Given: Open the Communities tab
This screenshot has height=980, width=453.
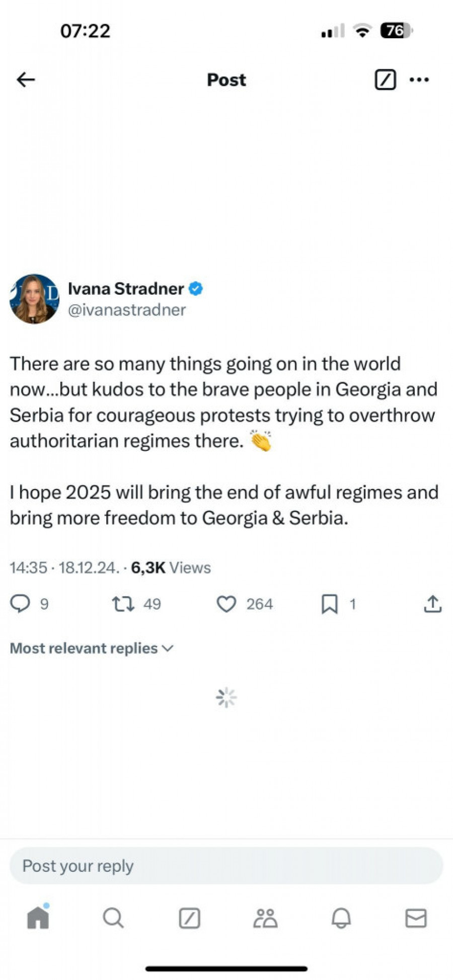Looking at the screenshot, I should pyautogui.click(x=265, y=918).
